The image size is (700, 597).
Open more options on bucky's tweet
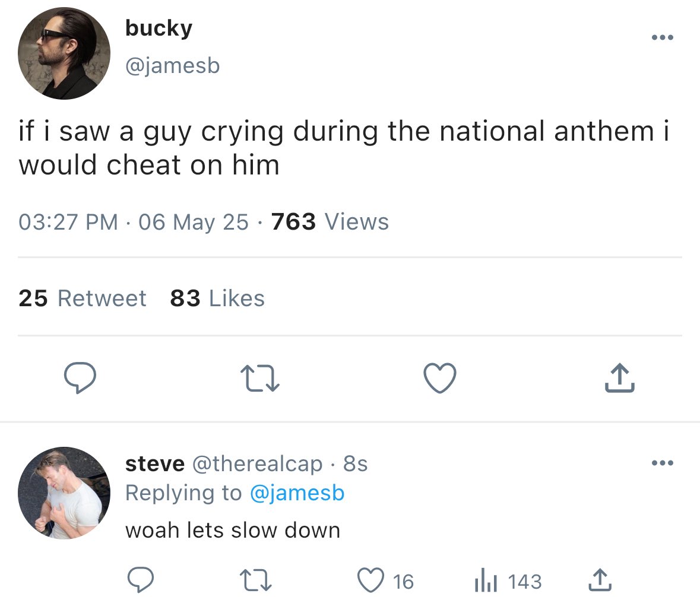662,38
